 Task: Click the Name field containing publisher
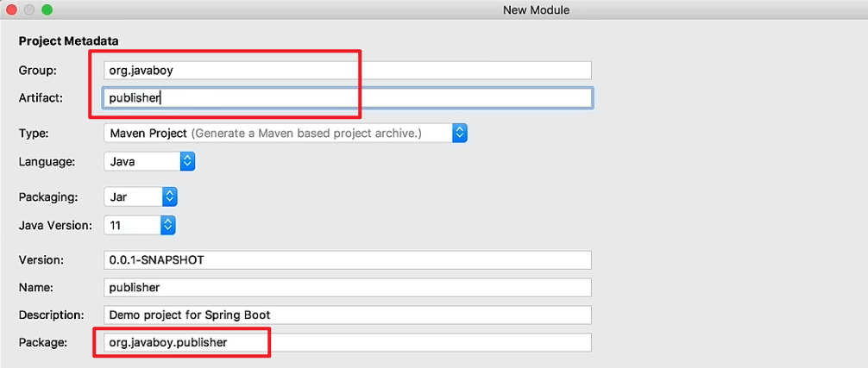[347, 287]
